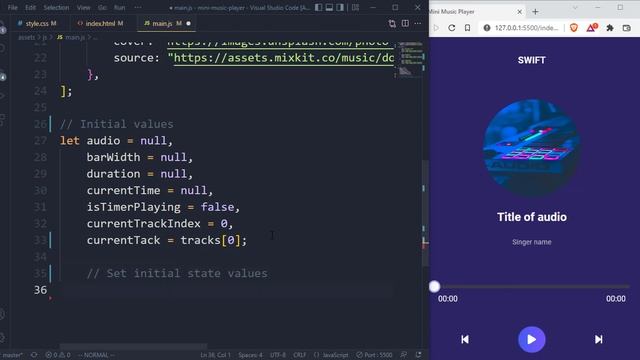Change indentation via Spaces: 4
The image size is (640, 360).
(x=250, y=355)
